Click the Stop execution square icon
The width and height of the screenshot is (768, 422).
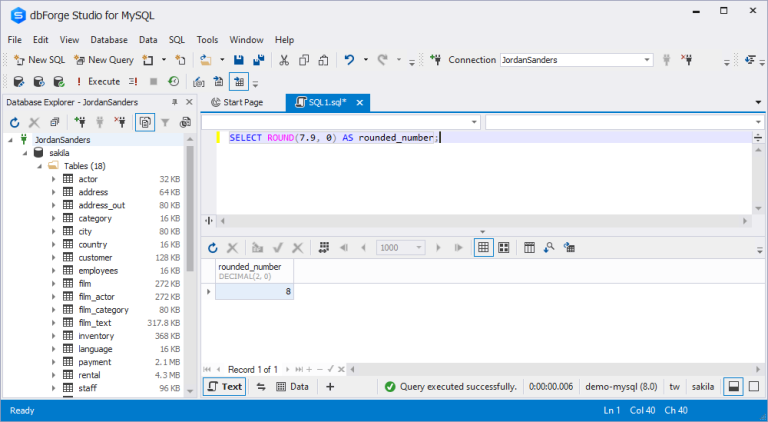pos(153,81)
